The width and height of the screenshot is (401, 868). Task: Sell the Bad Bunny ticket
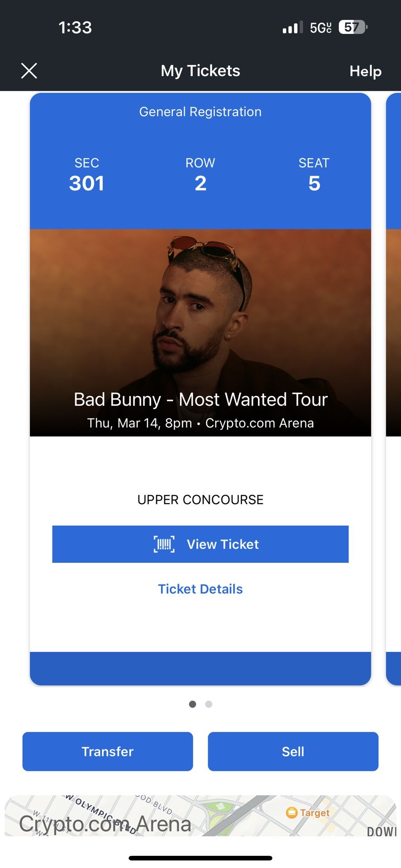click(x=293, y=751)
